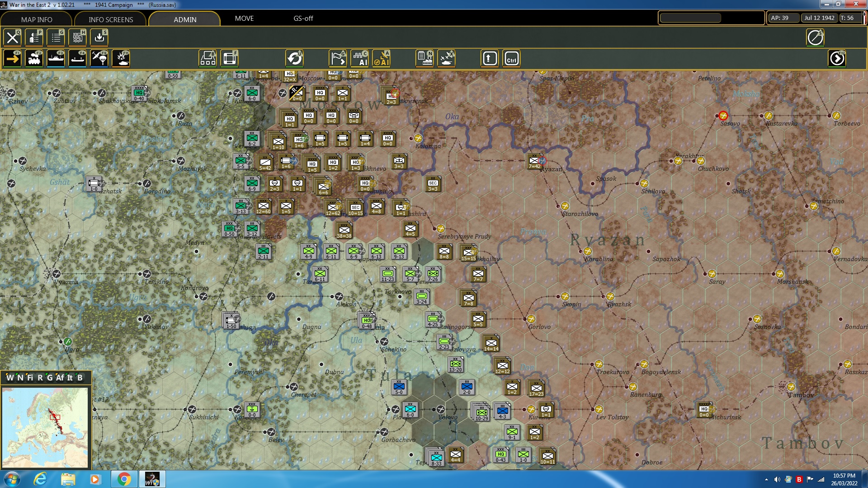
Task: Select the F1 yellow-arrow Move mode
Action: click(13, 59)
